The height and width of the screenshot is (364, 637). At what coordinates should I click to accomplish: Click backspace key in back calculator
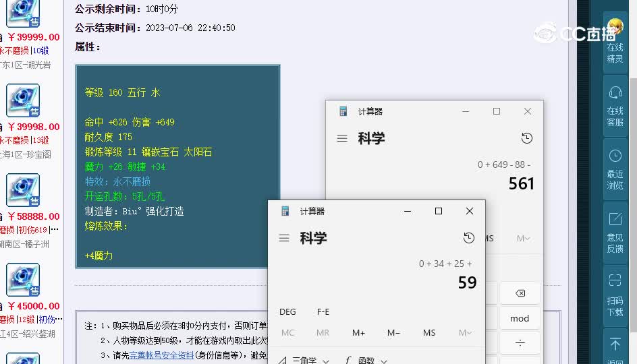coord(520,293)
